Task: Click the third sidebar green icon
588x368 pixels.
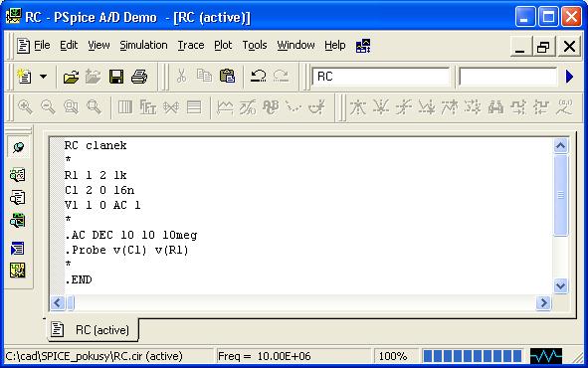Action: 18,221
